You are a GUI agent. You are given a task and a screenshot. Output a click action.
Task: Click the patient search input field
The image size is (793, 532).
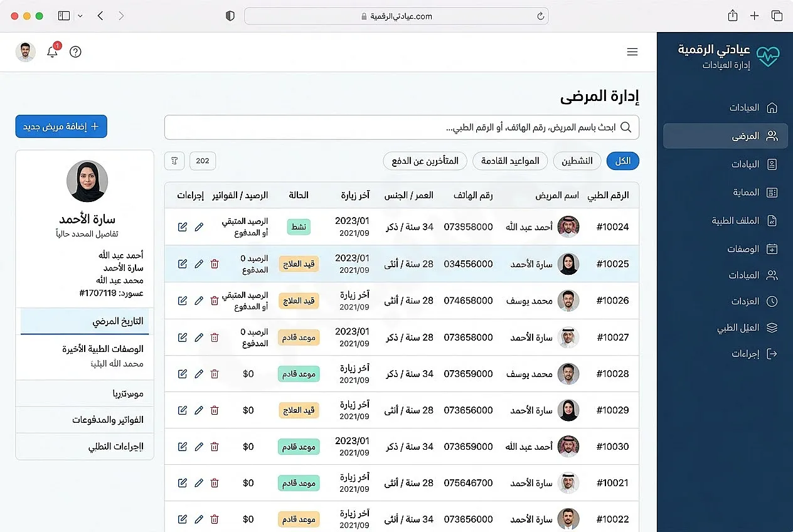click(x=402, y=127)
